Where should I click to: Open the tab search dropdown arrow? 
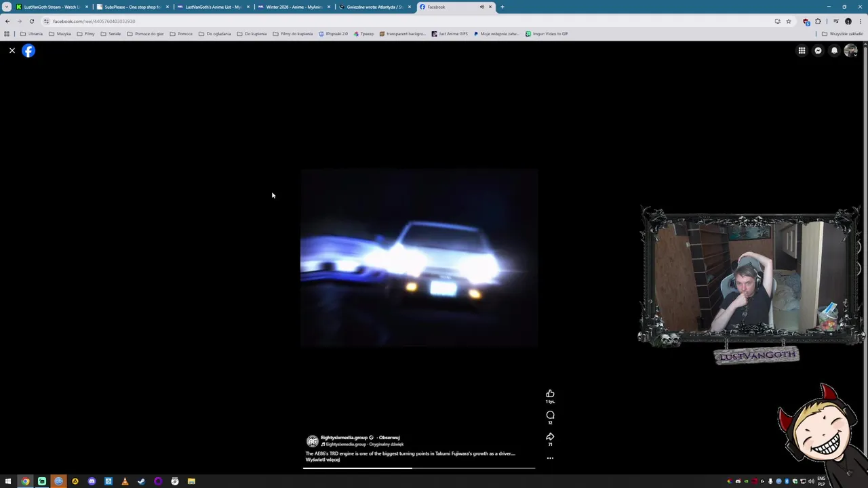click(x=7, y=7)
